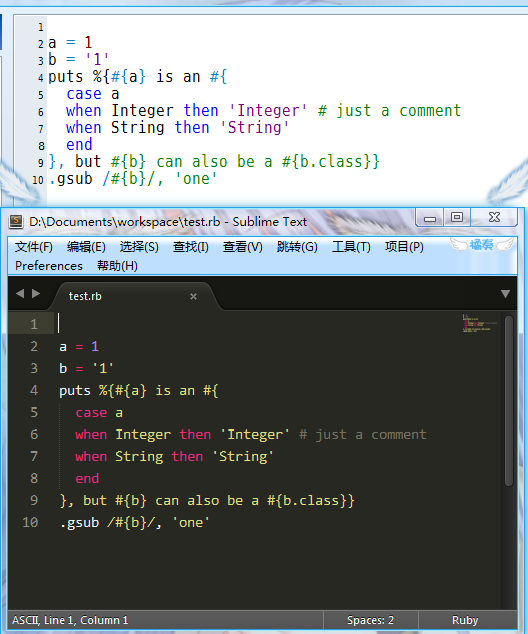Click line number 10 in Sublime gutter
This screenshot has width=528, height=634.
(30, 522)
